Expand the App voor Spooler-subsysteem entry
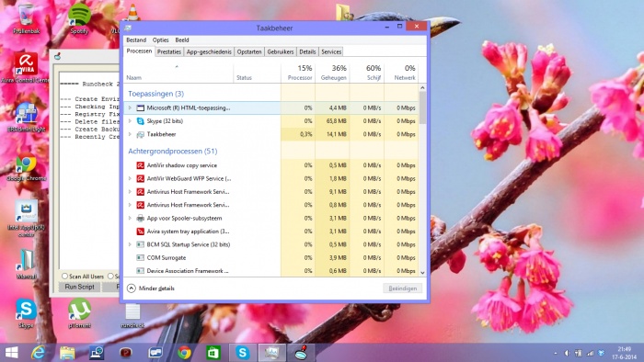 tap(130, 218)
